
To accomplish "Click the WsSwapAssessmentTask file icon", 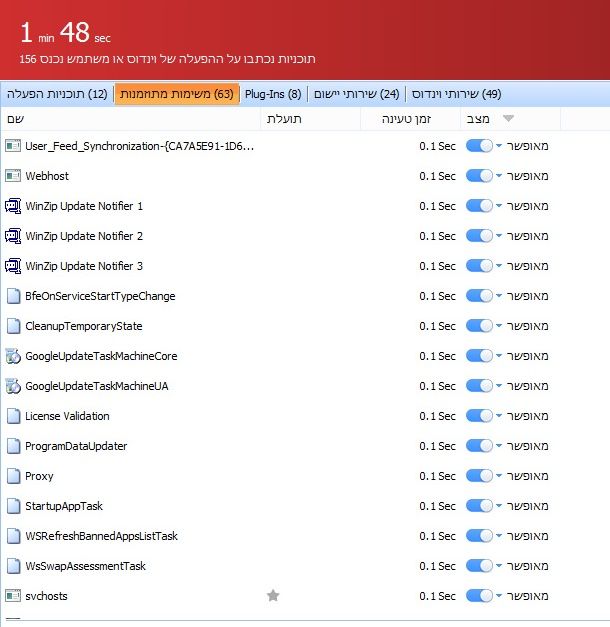I will tap(13, 566).
